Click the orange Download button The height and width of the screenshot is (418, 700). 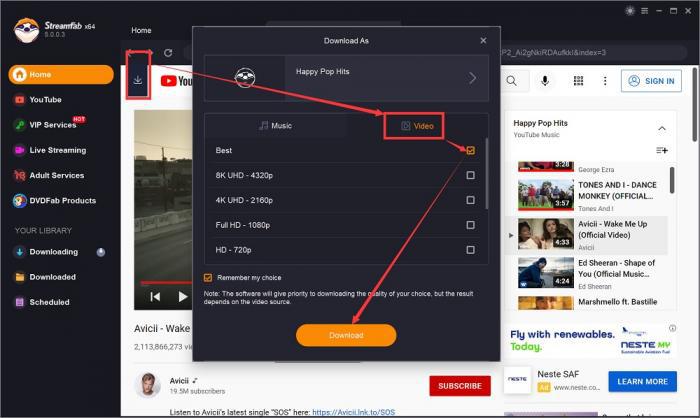point(346,335)
